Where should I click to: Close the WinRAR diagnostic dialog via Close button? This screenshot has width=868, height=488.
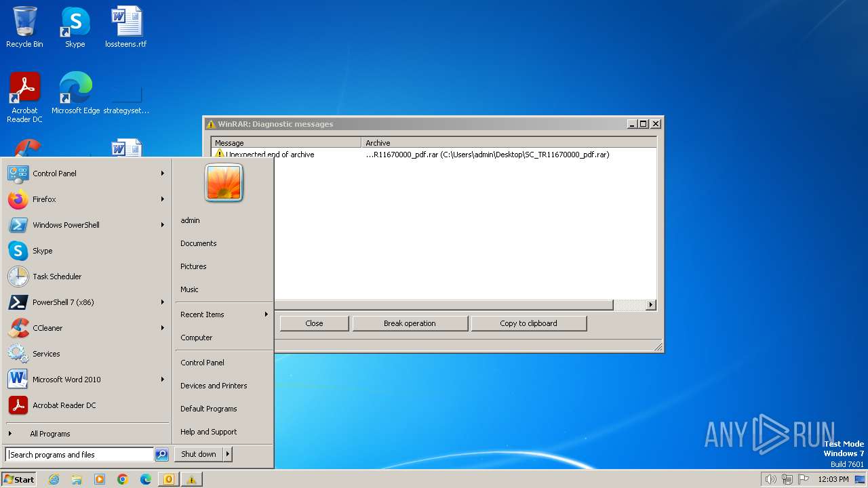point(314,323)
